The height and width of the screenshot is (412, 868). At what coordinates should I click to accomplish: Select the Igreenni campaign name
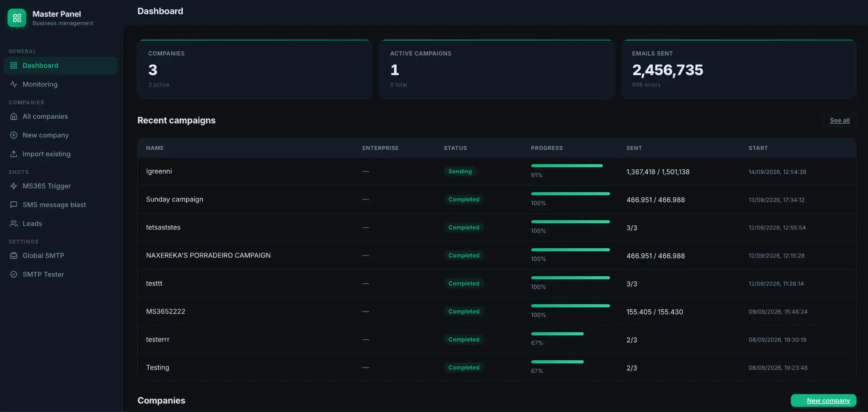coord(159,171)
